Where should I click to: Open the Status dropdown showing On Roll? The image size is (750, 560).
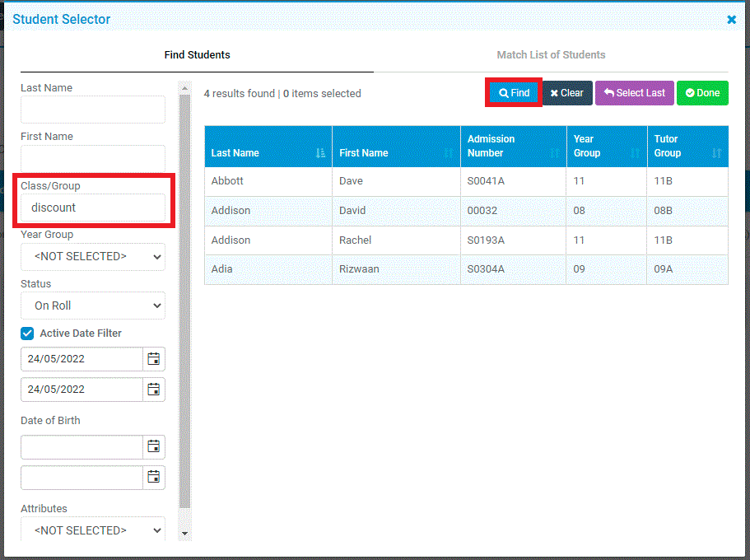click(x=93, y=306)
